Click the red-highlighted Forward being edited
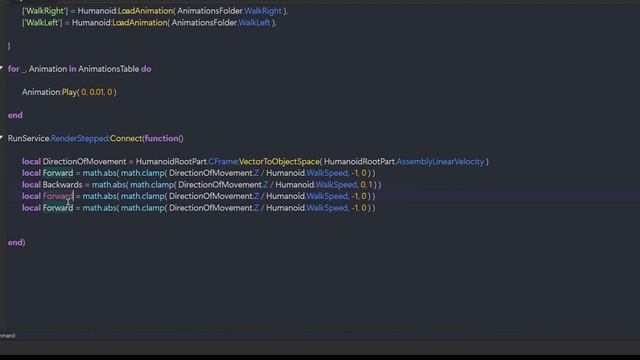The width and height of the screenshot is (640, 360). click(x=58, y=196)
